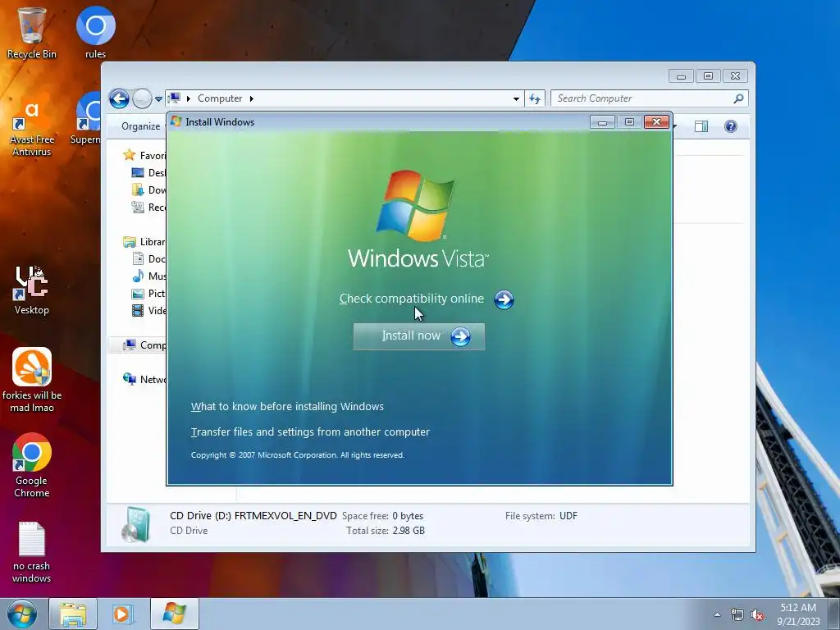
Task: Open Windows Media Player taskbar icon
Action: pyautogui.click(x=121, y=614)
